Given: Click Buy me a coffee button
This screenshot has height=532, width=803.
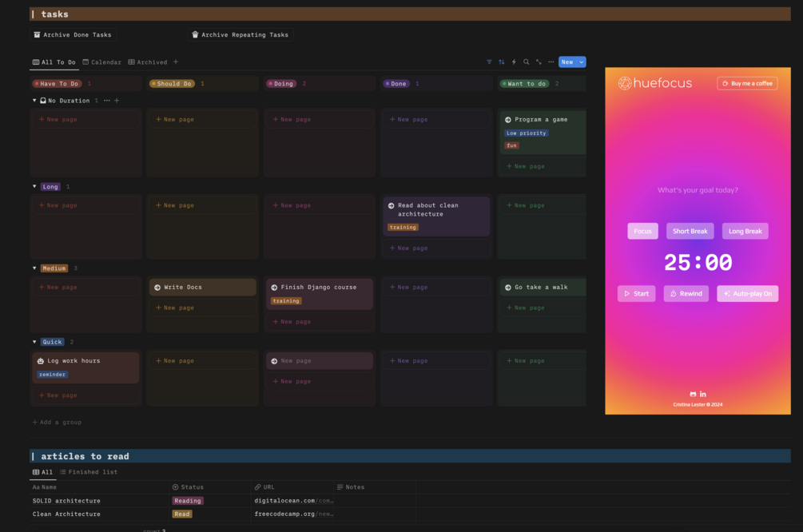Looking at the screenshot, I should coord(747,83).
